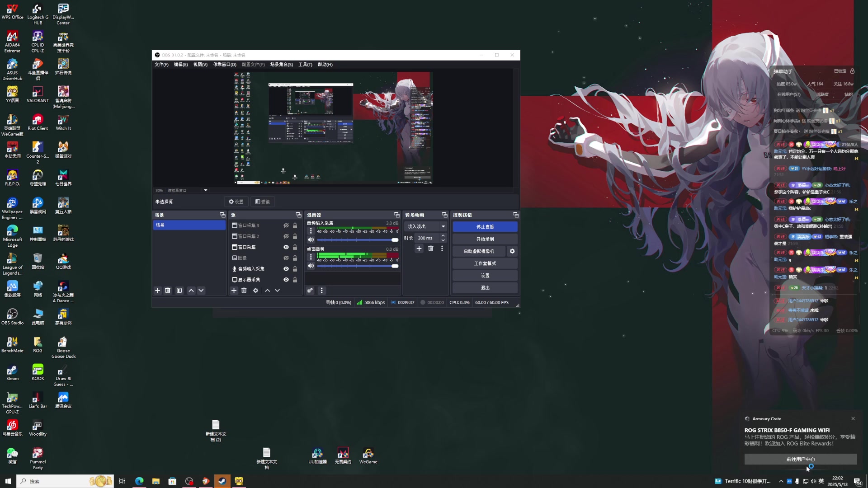Open 音频输入采集 channel options menu
The image size is (868, 488).
311,231
